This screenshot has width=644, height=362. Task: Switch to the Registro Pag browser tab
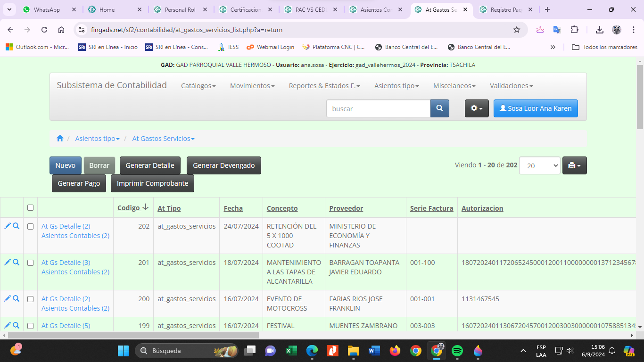click(x=505, y=10)
